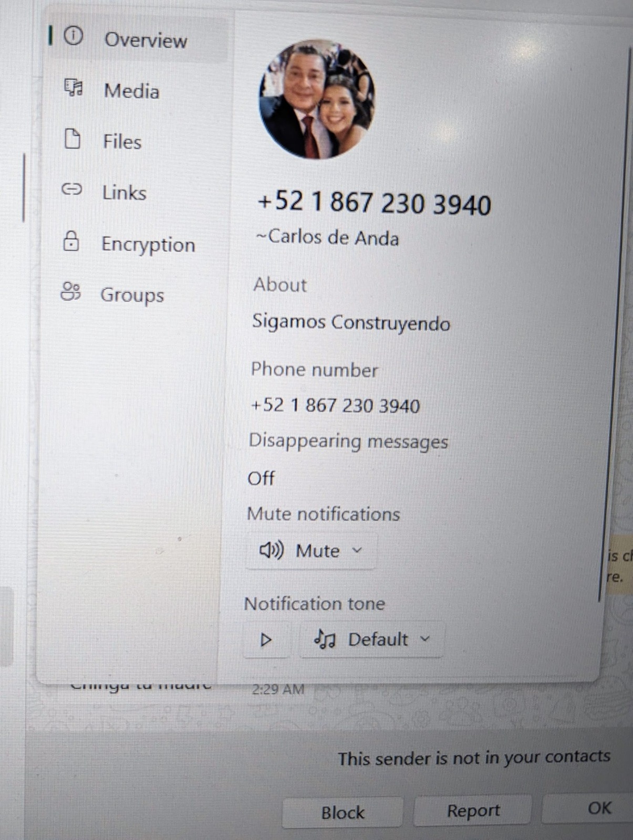The image size is (633, 840).
Task: Click the speaker icon beside Mute
Action: tap(271, 550)
